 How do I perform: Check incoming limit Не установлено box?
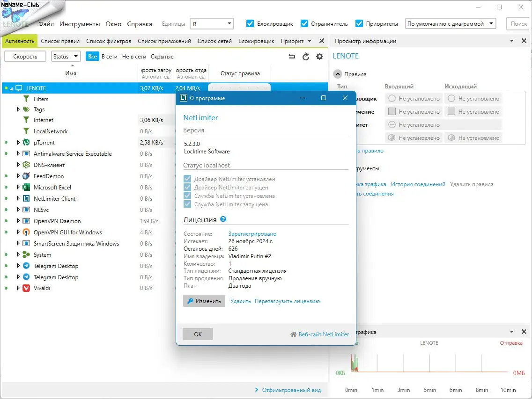click(x=392, y=111)
